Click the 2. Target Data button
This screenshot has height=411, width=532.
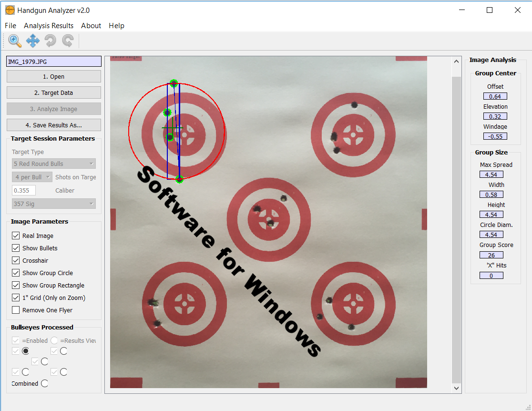coord(53,92)
